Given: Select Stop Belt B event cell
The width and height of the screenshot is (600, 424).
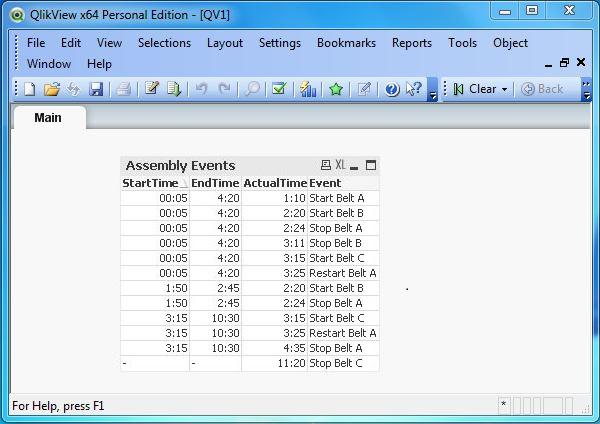Looking at the screenshot, I should (x=343, y=243).
